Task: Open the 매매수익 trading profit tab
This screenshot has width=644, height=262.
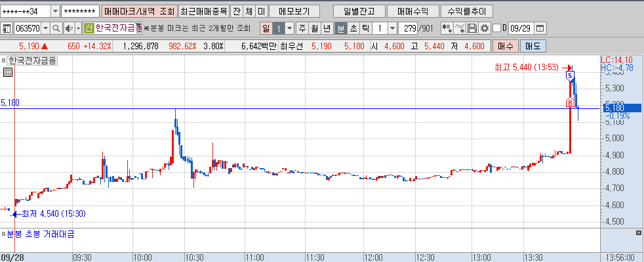Action: (x=413, y=11)
